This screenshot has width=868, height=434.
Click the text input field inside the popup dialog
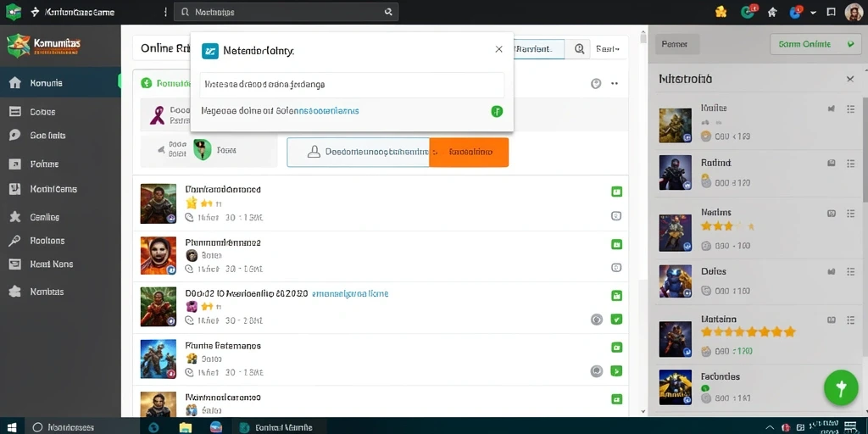coord(352,85)
